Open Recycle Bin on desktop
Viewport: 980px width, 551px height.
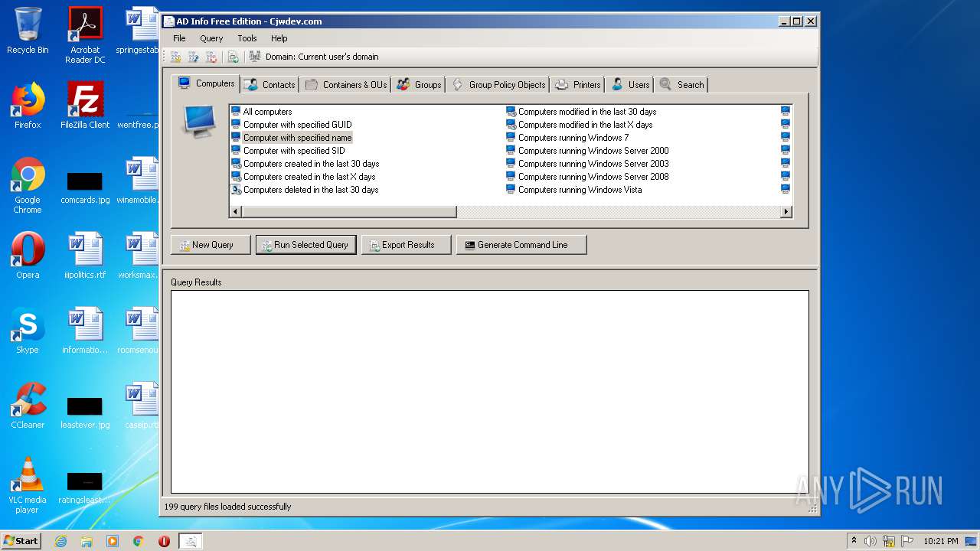(x=28, y=31)
